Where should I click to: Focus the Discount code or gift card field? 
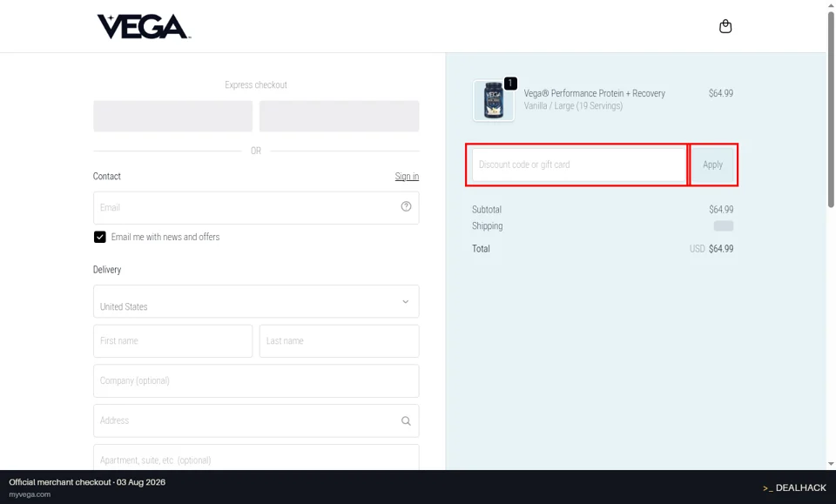pyautogui.click(x=579, y=165)
